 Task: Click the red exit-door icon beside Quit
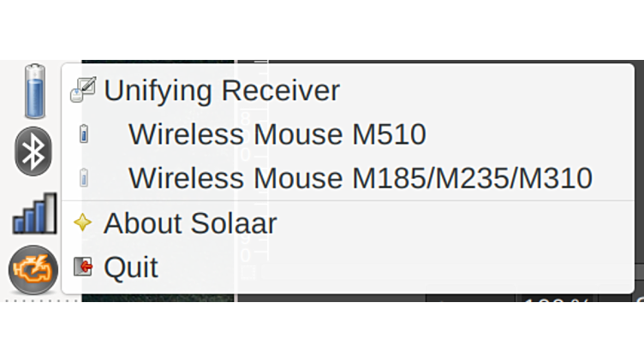pos(82,268)
